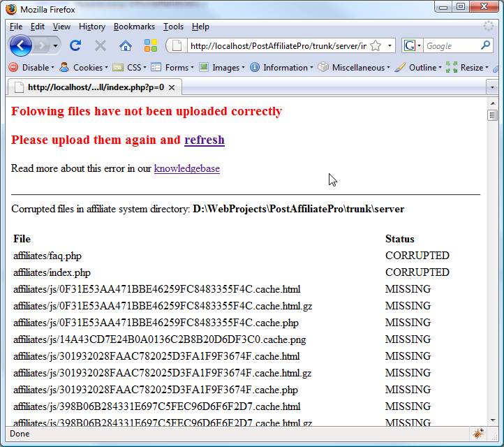Click the Status column header

point(399,239)
